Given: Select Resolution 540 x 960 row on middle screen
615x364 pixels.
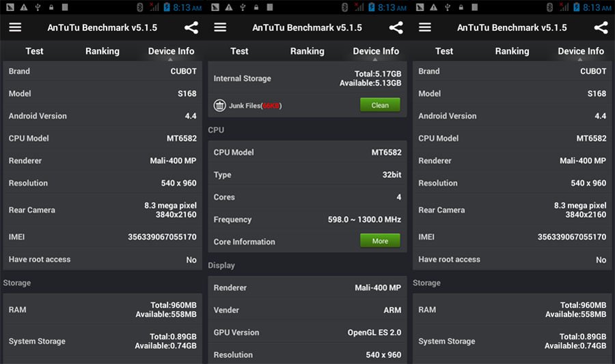Looking at the screenshot, I should [x=307, y=354].
